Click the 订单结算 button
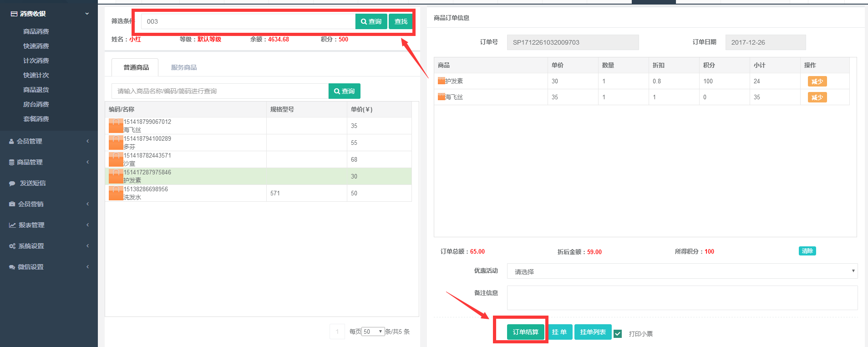 pyautogui.click(x=525, y=332)
